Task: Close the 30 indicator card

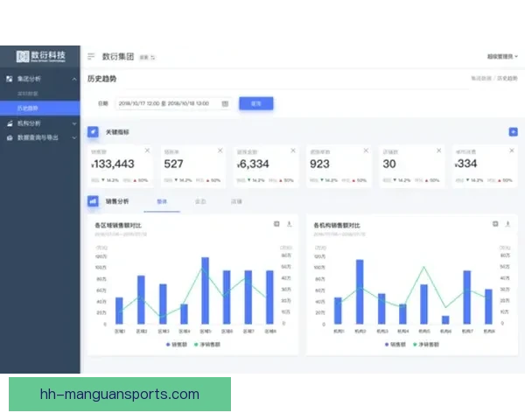Action: click(438, 150)
